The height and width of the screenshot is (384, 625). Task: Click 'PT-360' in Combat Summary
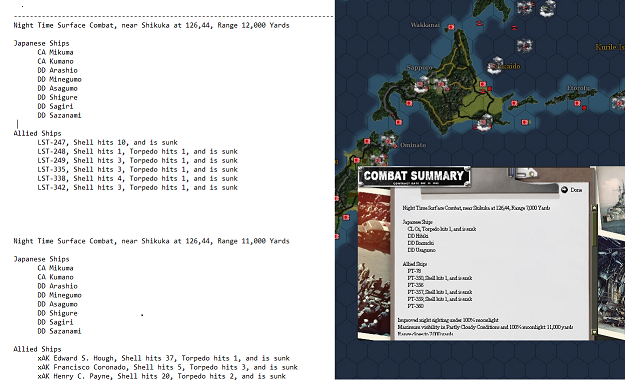(x=415, y=306)
